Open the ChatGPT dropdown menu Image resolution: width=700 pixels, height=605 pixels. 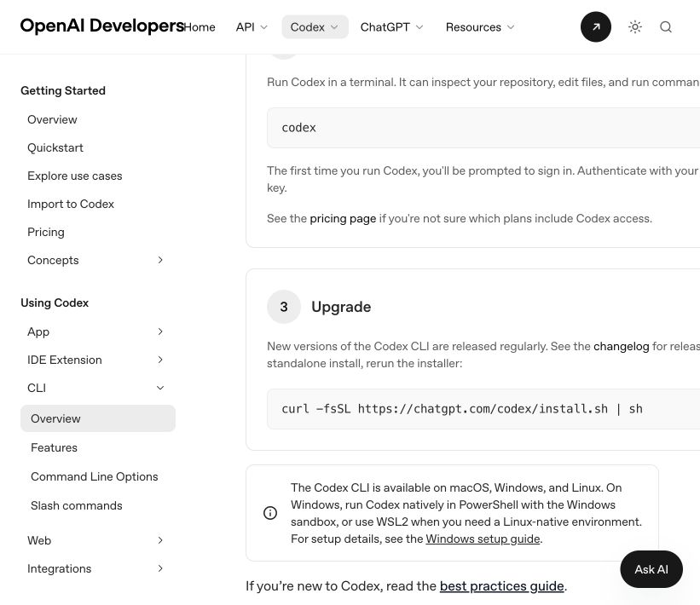click(391, 27)
